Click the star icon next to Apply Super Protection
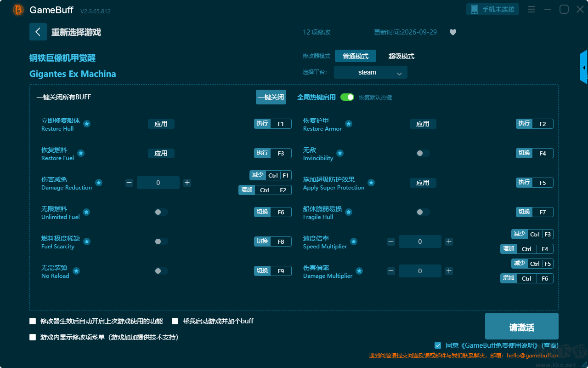The height and width of the screenshot is (368, 588). point(371,183)
